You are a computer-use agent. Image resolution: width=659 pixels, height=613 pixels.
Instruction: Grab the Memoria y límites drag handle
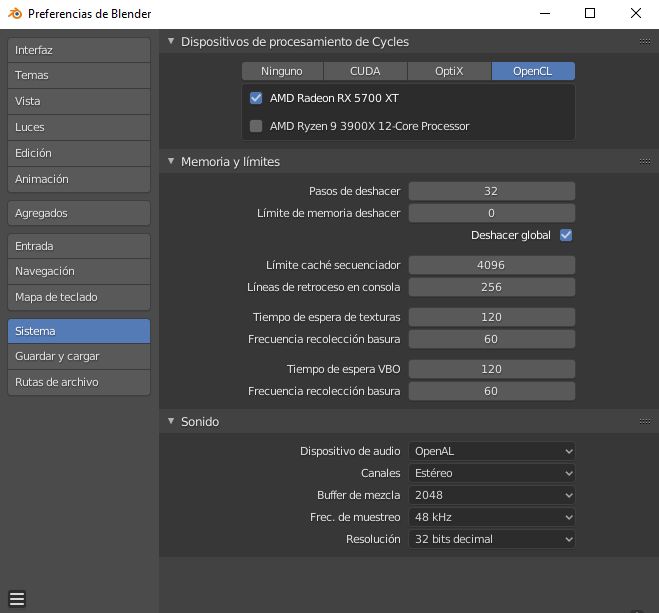click(x=645, y=162)
